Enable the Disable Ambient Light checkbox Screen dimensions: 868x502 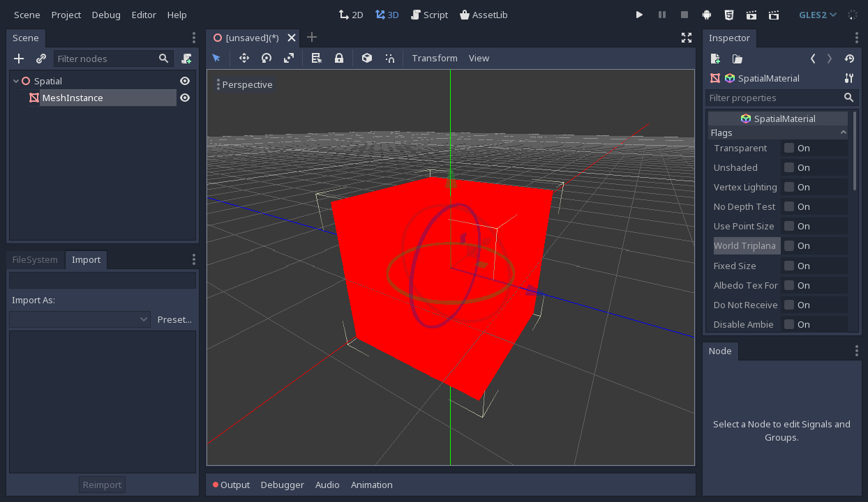pyautogui.click(x=789, y=324)
